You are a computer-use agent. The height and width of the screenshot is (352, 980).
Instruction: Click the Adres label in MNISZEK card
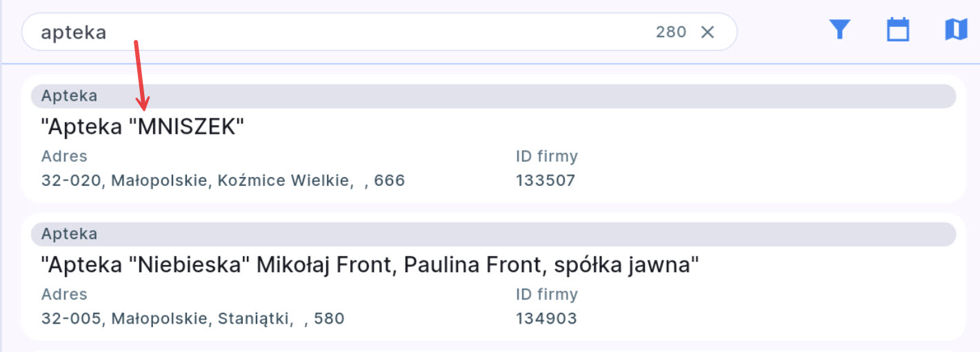pyautogui.click(x=64, y=156)
